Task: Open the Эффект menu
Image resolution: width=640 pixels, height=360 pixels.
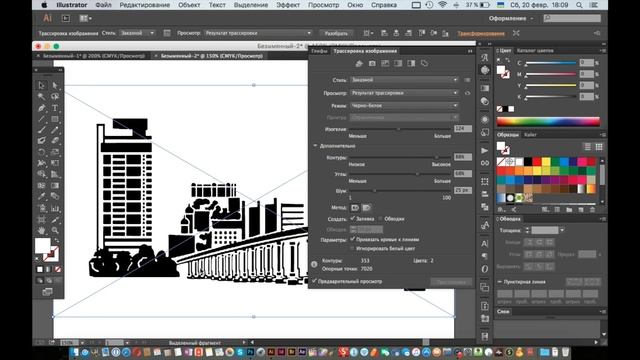Action: pyautogui.click(x=288, y=5)
